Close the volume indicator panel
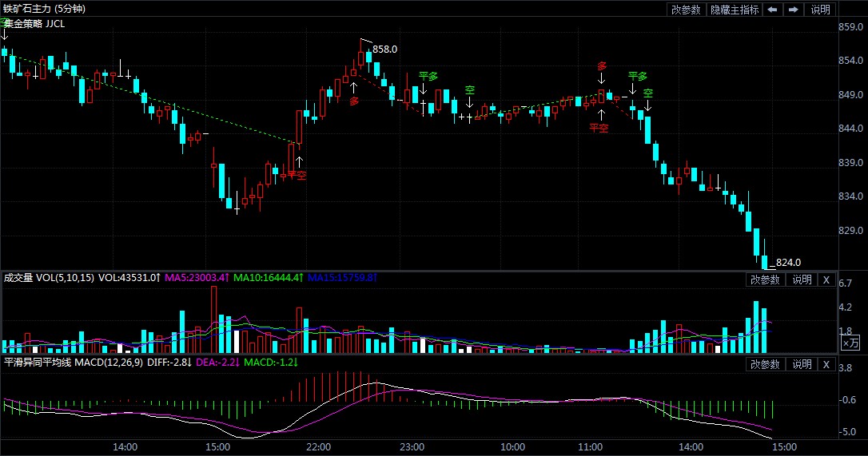Screen dimensions: 868x456 [x=826, y=280]
